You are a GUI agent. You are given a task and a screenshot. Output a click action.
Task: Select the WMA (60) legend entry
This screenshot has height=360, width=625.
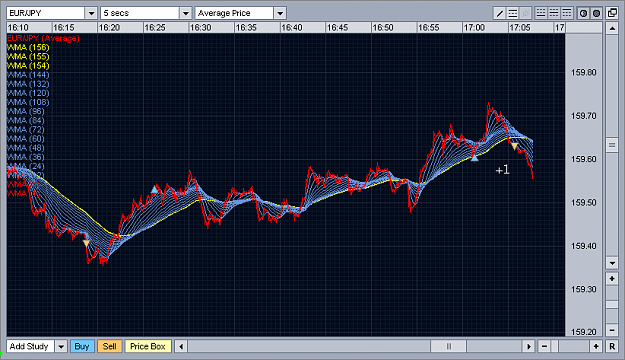click(x=26, y=139)
